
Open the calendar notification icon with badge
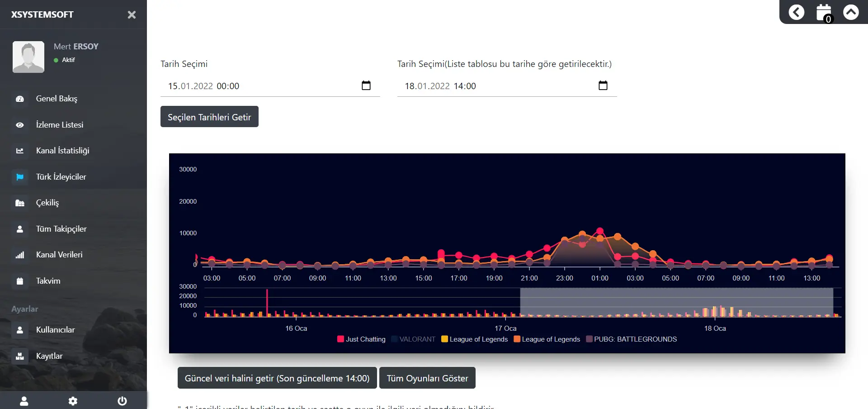824,13
